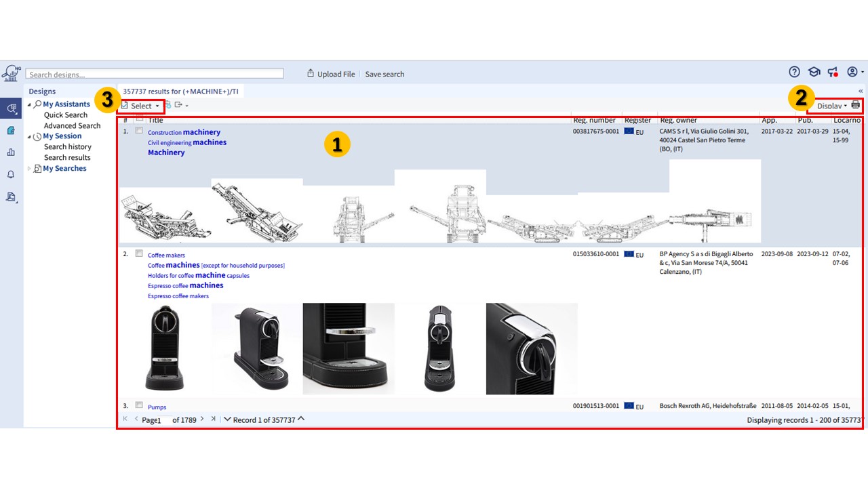
Task: Toggle the select-all checkbox in the header
Action: pos(139,119)
